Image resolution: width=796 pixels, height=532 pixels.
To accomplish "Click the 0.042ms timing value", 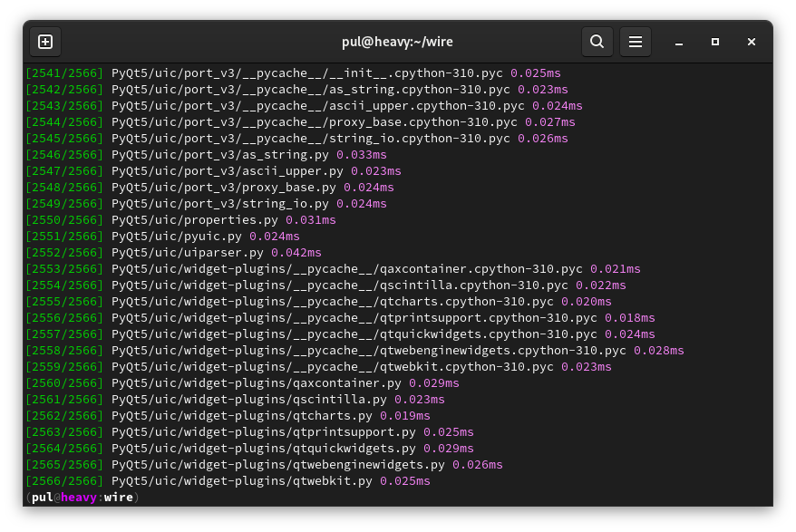I will 296,252.
